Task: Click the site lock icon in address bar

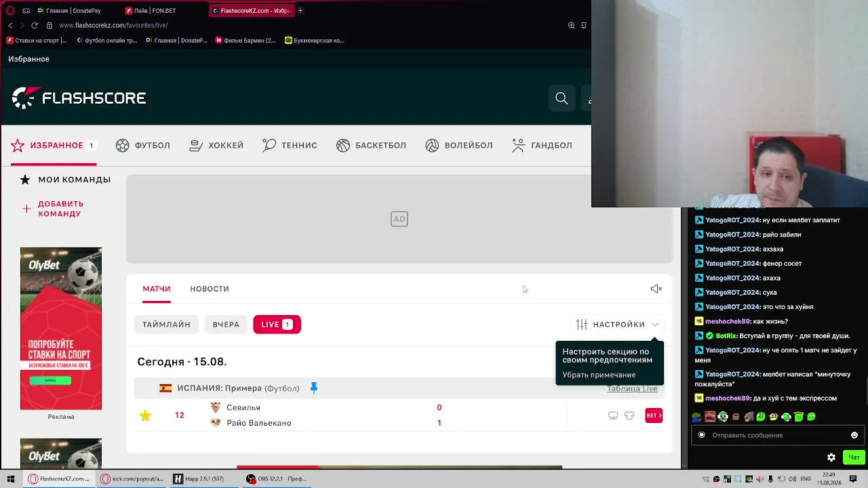Action: click(50, 26)
